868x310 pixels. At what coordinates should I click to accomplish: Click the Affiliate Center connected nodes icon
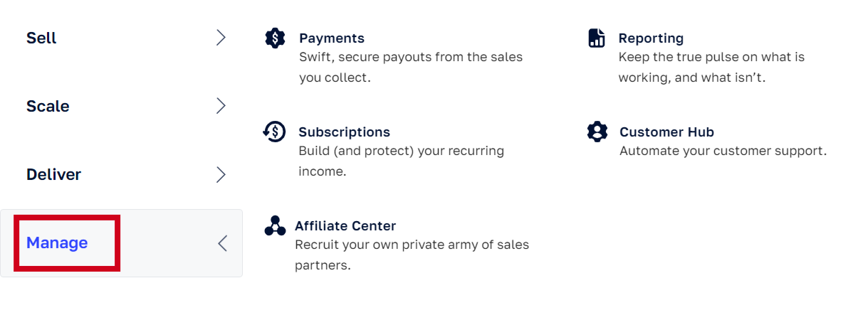pos(275,225)
